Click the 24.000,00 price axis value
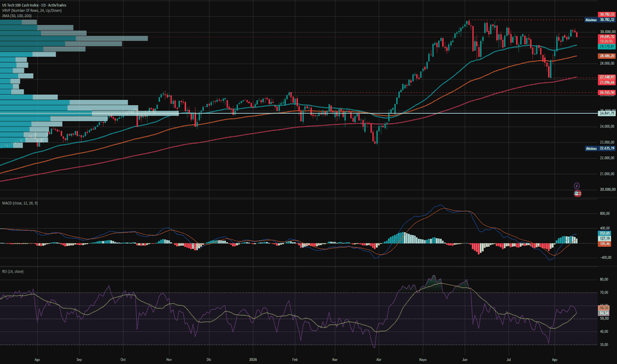The image size is (617, 364). coord(607,126)
